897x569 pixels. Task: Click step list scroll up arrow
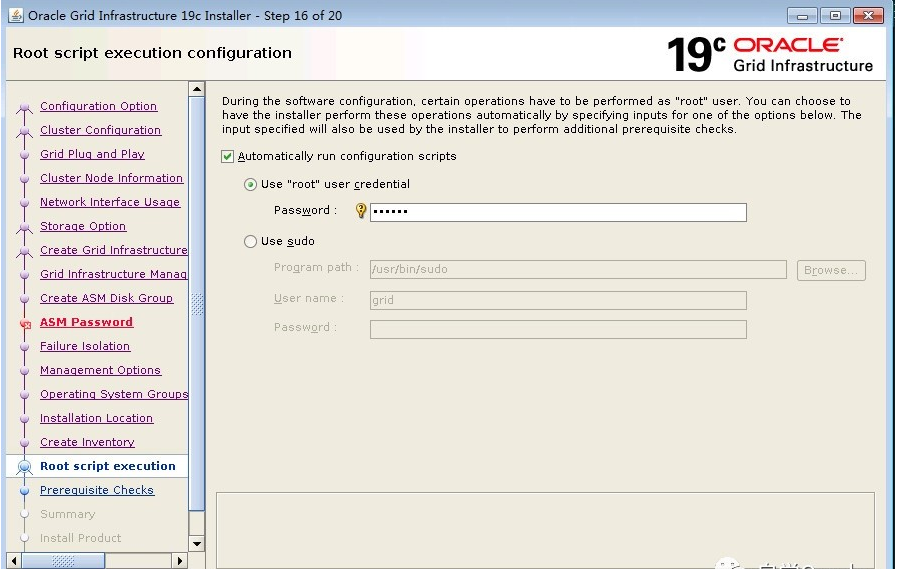[197, 89]
